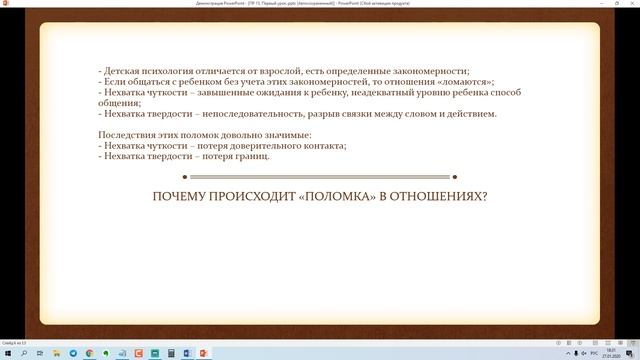Viewport: 640px width, 360px height.
Task: Switch input language РУС indicator
Action: pyautogui.click(x=594, y=353)
